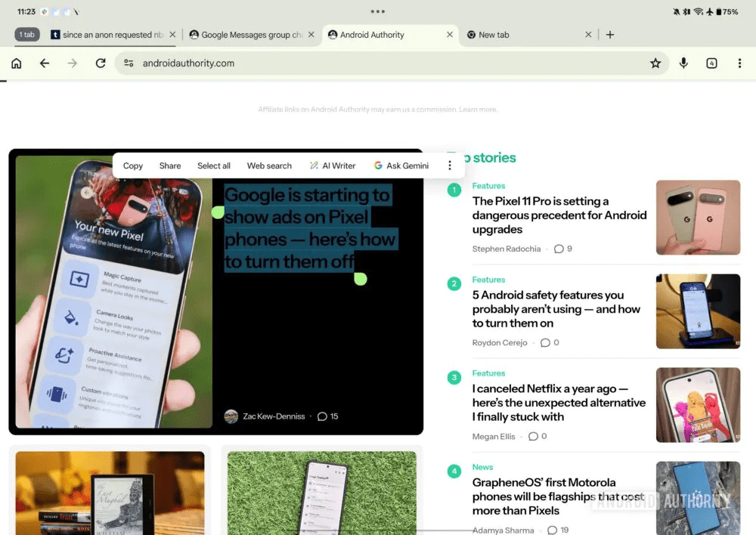Image resolution: width=756 pixels, height=535 pixels.
Task: Click the number 1 story rank badge
Action: tap(454, 190)
